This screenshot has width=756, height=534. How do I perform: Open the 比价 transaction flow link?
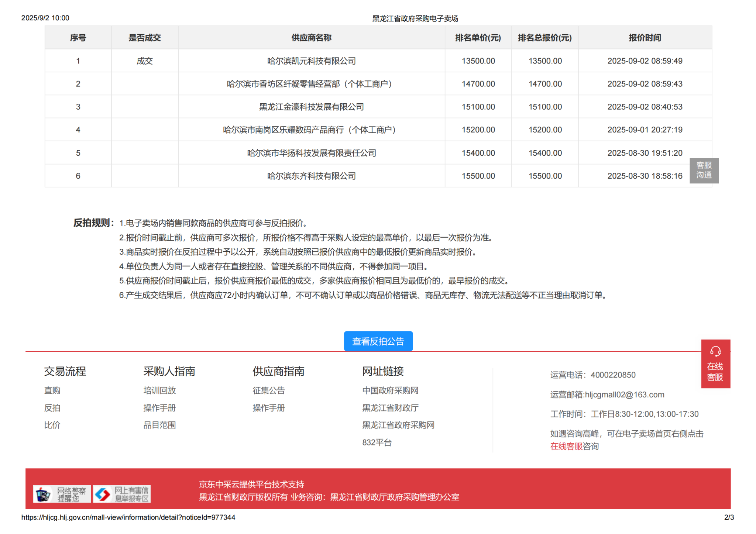pyautogui.click(x=52, y=425)
